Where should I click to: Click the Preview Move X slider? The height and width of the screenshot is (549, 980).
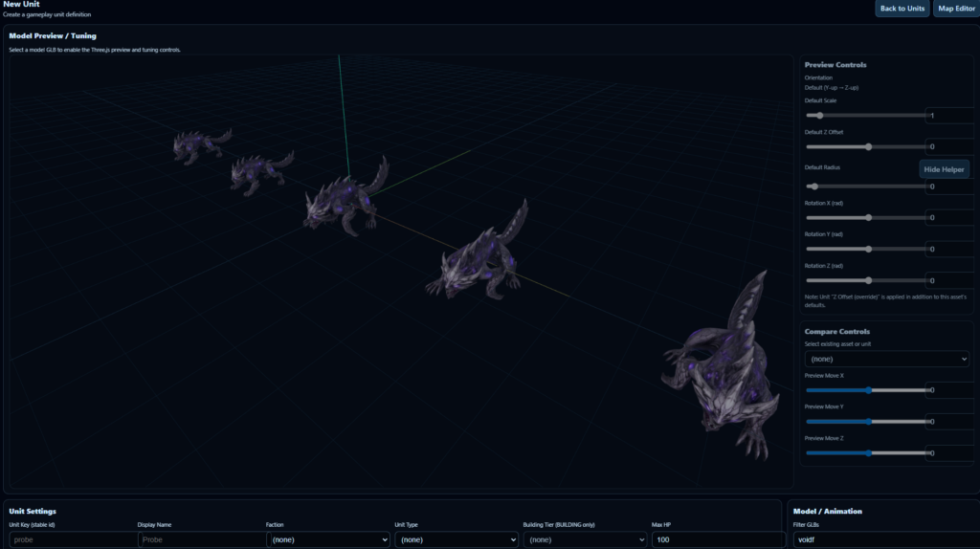866,390
